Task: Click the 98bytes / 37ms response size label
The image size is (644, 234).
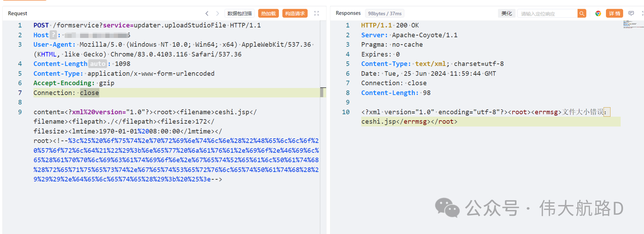Action: tap(385, 14)
